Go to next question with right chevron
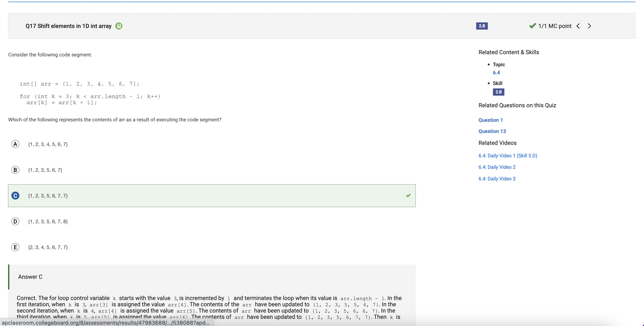 click(x=589, y=26)
